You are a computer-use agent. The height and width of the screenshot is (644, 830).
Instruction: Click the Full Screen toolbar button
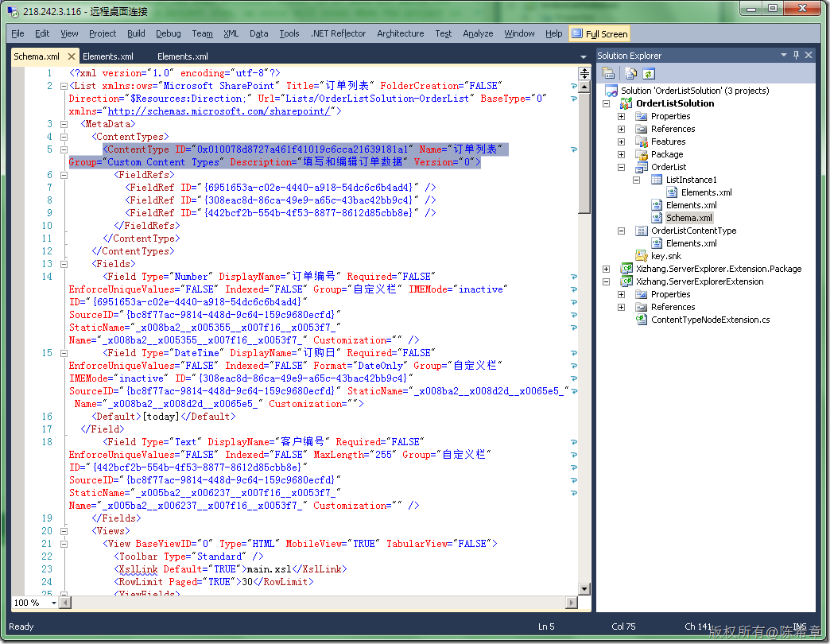(x=599, y=34)
